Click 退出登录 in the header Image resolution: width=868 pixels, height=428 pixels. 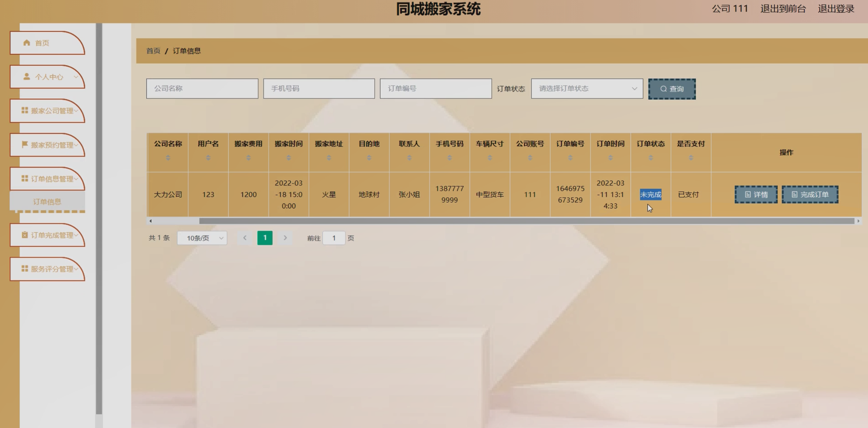[836, 9]
